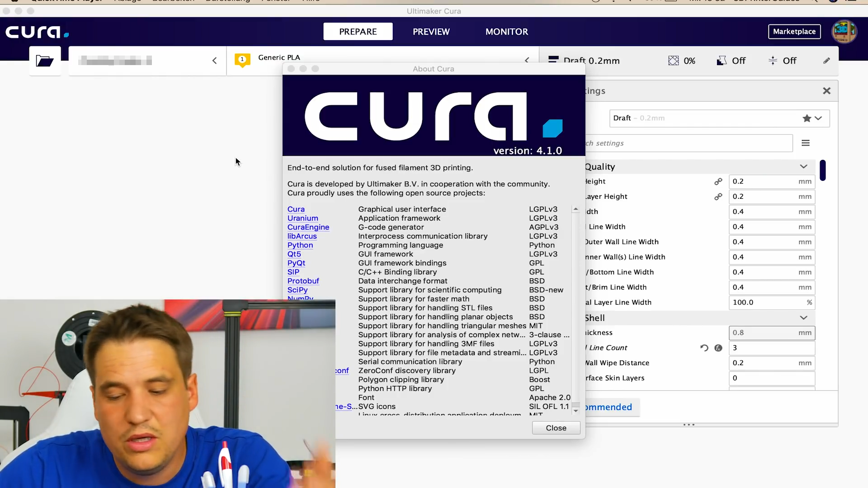Open the libArcus project link
The width and height of the screenshot is (868, 488).
pyautogui.click(x=302, y=236)
